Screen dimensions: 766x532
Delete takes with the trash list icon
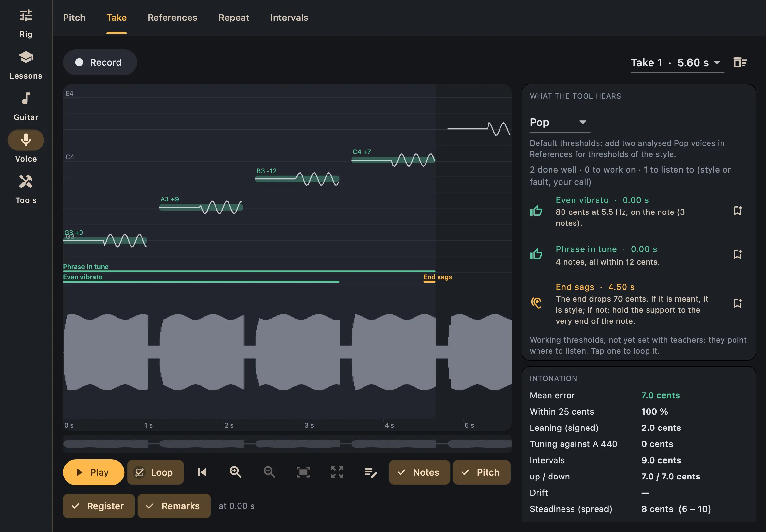740,62
